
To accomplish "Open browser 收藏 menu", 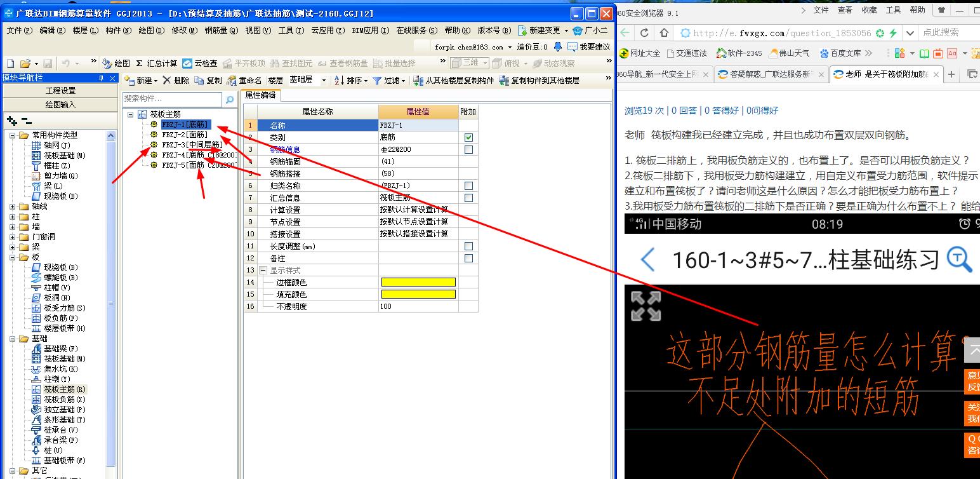I will (869, 10).
